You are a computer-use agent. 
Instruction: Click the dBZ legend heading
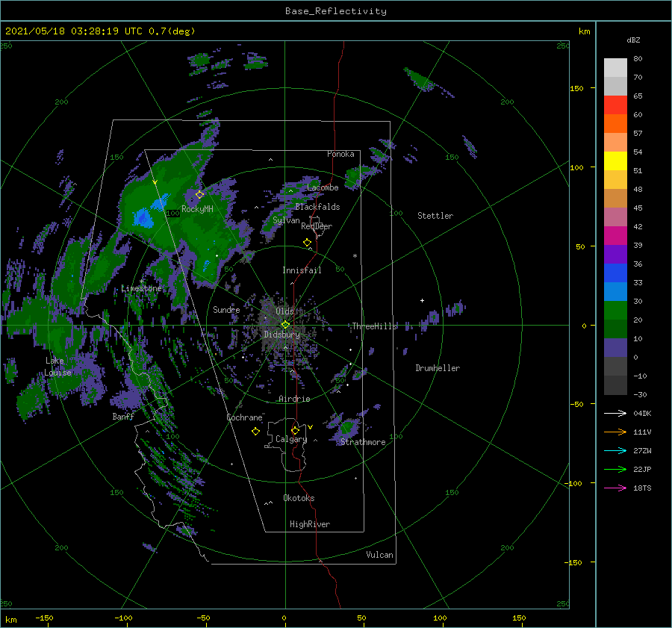point(633,40)
